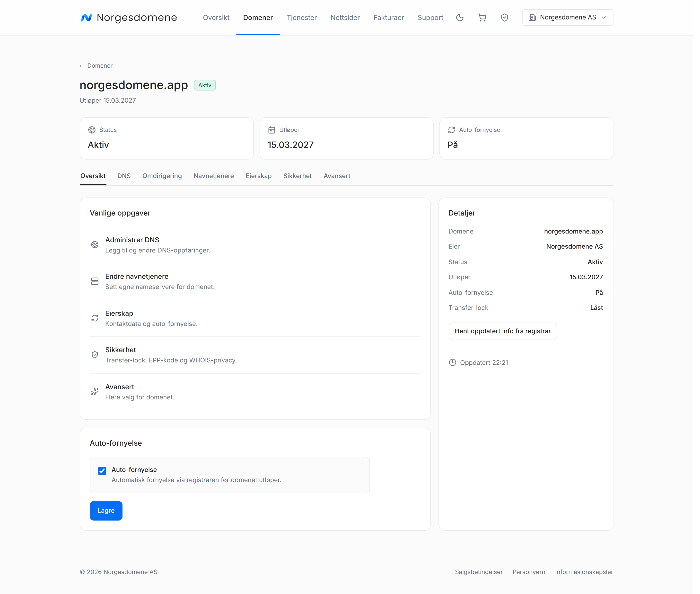Click the norgesdomene.app value in Detaljer
700x594 pixels.
573,231
